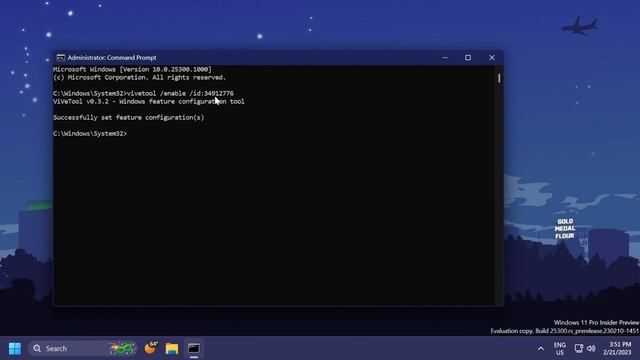Select the Command Prompt taskbar icon

[193, 349]
